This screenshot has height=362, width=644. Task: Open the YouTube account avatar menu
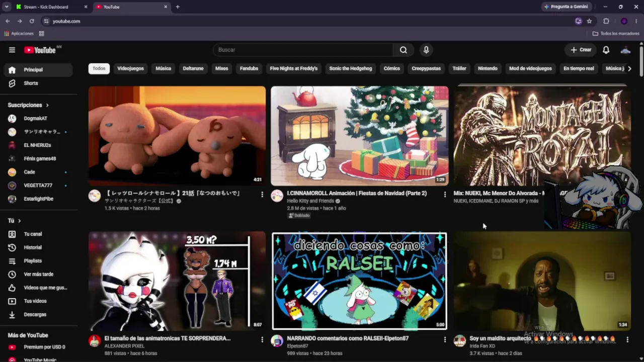626,50
